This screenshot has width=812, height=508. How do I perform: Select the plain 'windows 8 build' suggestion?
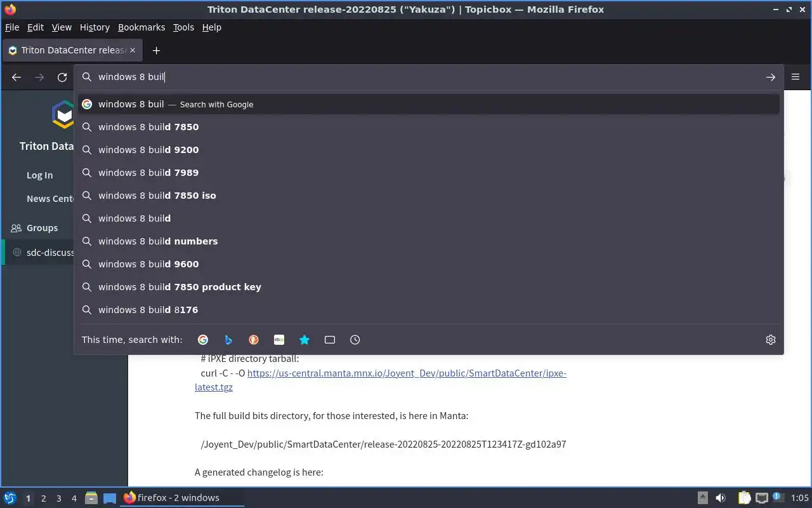pyautogui.click(x=429, y=218)
